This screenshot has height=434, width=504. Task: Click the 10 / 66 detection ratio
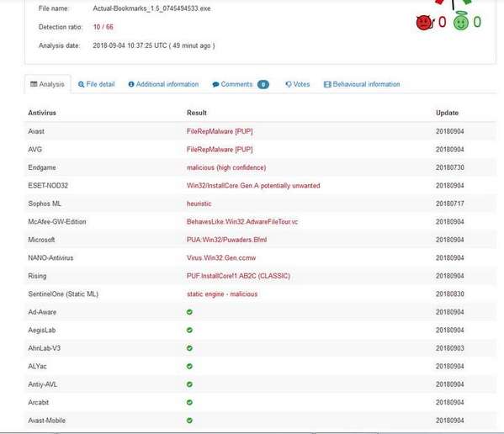(103, 27)
